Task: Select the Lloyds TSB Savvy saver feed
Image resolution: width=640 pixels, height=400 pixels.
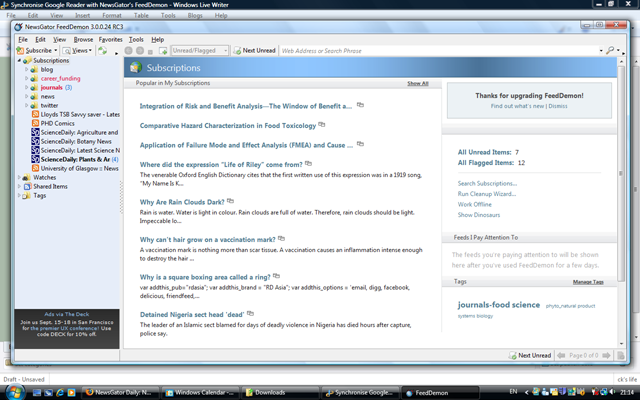Action: [80, 114]
